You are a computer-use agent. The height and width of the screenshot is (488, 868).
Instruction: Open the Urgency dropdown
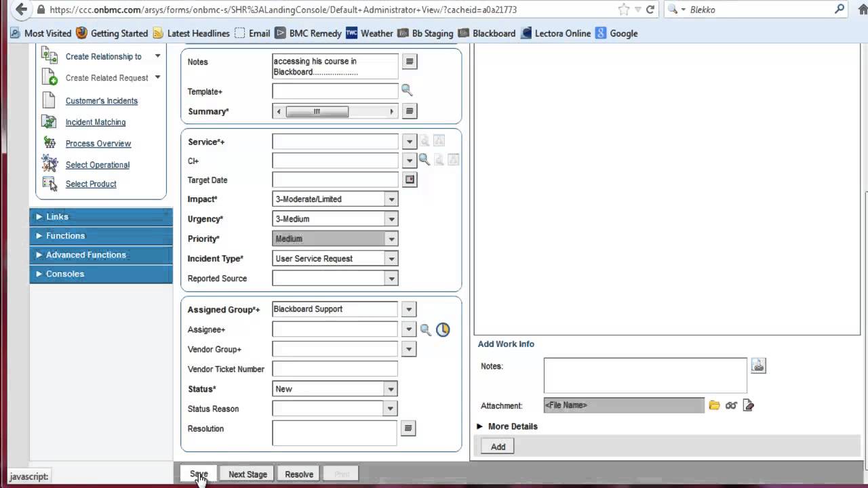(391, 219)
